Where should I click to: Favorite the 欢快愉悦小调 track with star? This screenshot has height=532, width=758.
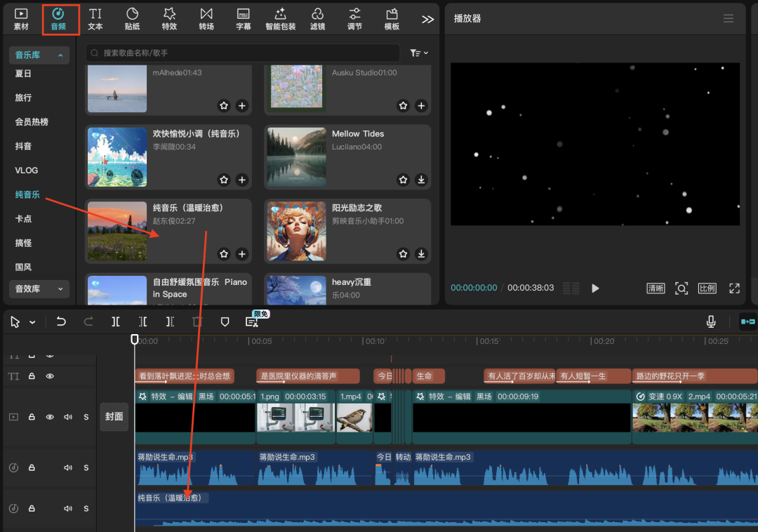click(x=224, y=180)
